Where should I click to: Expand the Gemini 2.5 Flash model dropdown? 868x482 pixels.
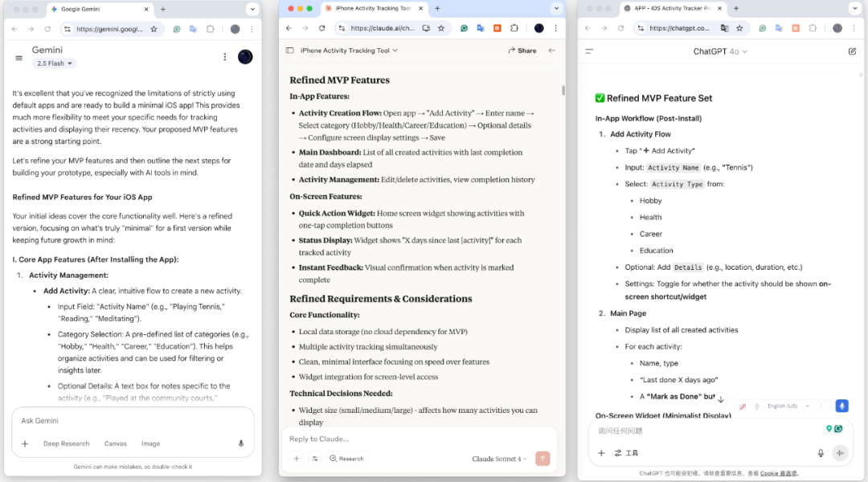[55, 63]
